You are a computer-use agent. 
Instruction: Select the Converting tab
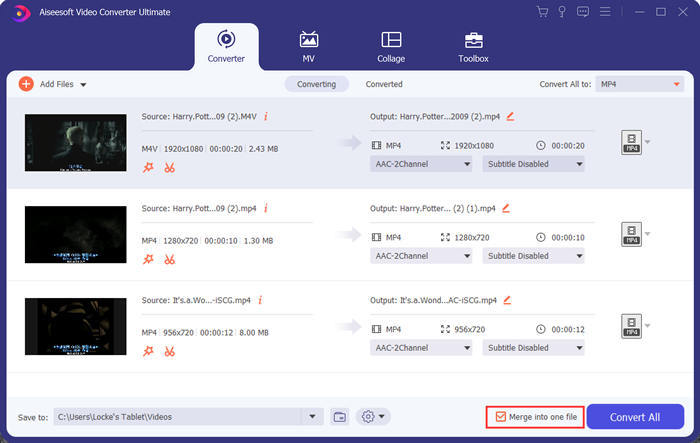coord(317,84)
